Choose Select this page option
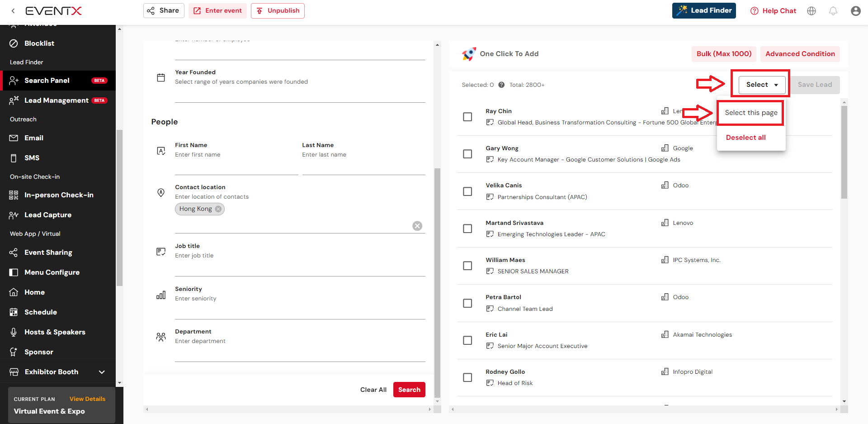Image resolution: width=868 pixels, height=424 pixels. pos(751,113)
